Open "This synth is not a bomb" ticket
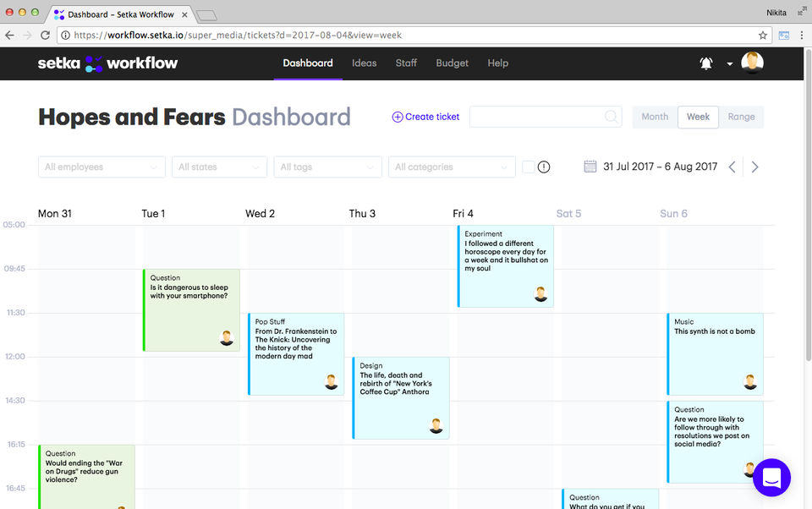812x509 pixels. [x=714, y=353]
